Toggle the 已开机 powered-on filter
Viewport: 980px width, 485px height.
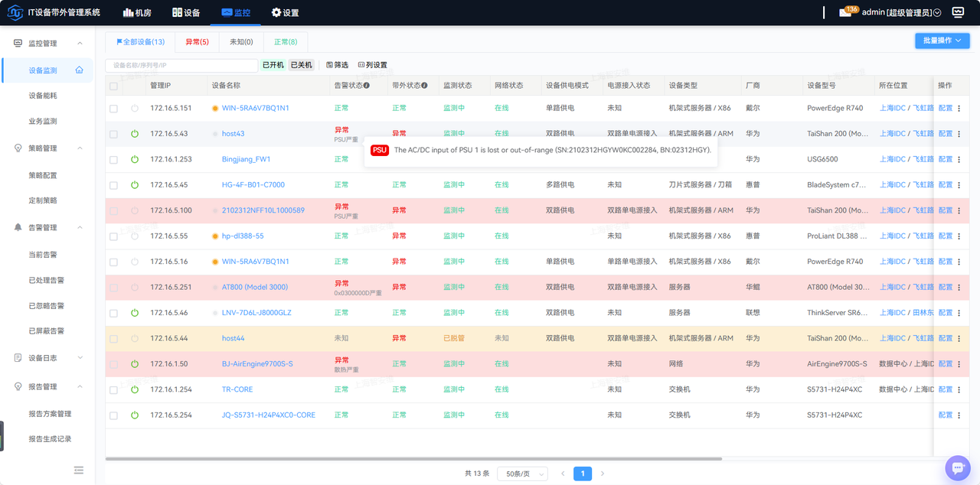tap(273, 65)
